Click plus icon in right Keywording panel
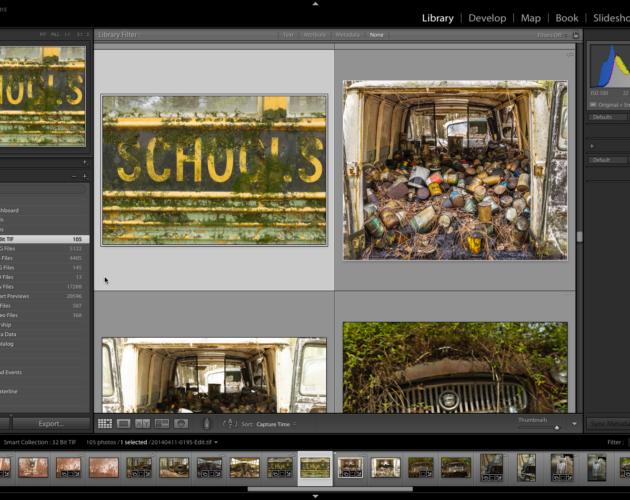 [x=591, y=146]
